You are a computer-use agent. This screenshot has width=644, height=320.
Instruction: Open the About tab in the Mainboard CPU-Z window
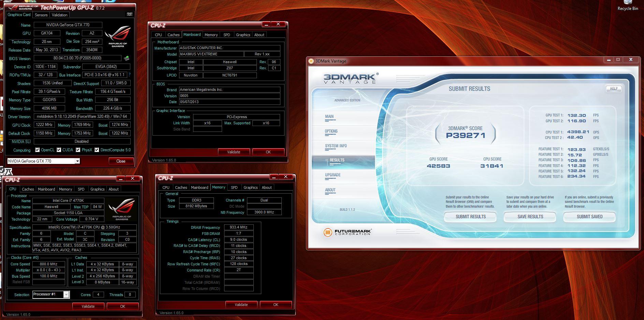(259, 35)
